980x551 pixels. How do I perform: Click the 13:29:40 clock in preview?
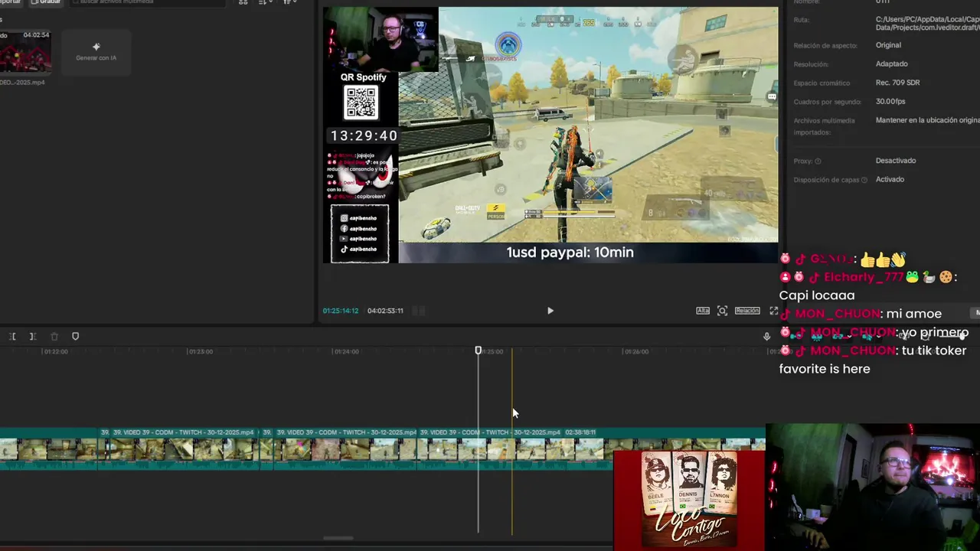[364, 135]
